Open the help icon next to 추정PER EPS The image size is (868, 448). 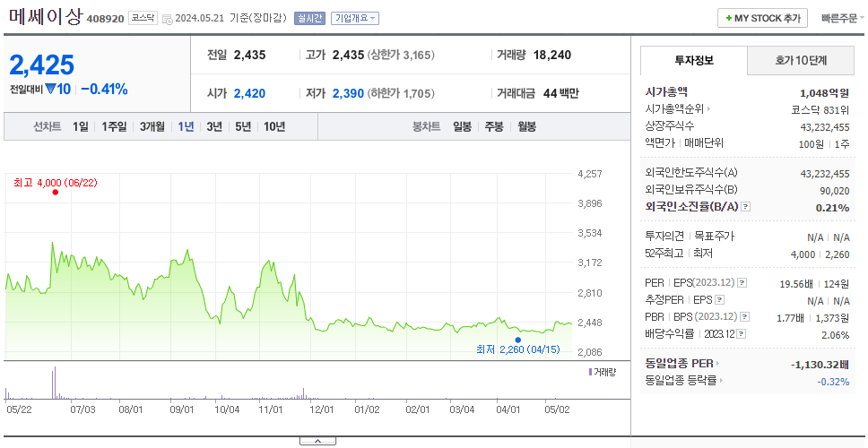[x=719, y=300]
